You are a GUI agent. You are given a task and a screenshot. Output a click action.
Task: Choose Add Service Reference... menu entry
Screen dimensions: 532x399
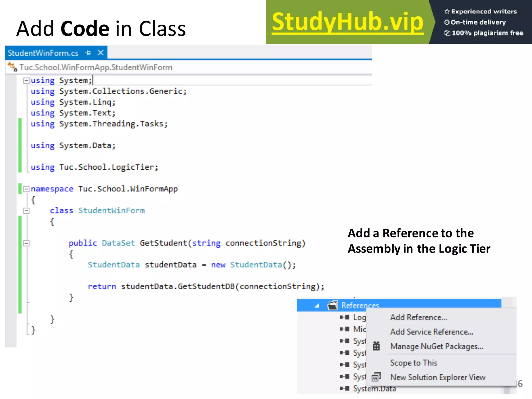(x=431, y=332)
